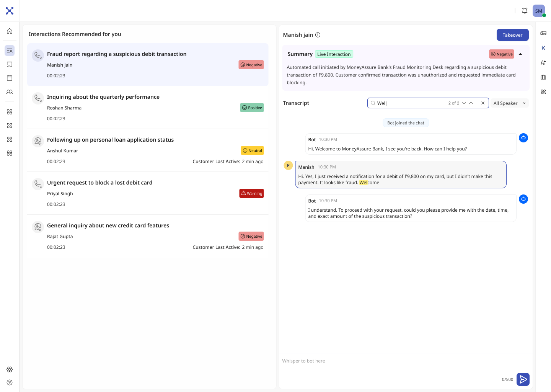Viewport: 551px width, 392px height.
Task: Open the ticket icon in right rail
Action: (x=543, y=33)
